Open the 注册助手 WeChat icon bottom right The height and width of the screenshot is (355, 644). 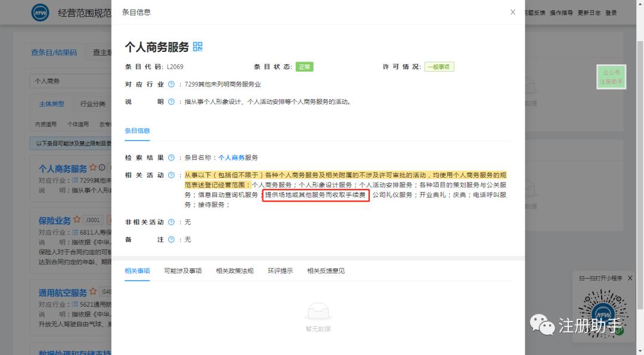coord(603,313)
